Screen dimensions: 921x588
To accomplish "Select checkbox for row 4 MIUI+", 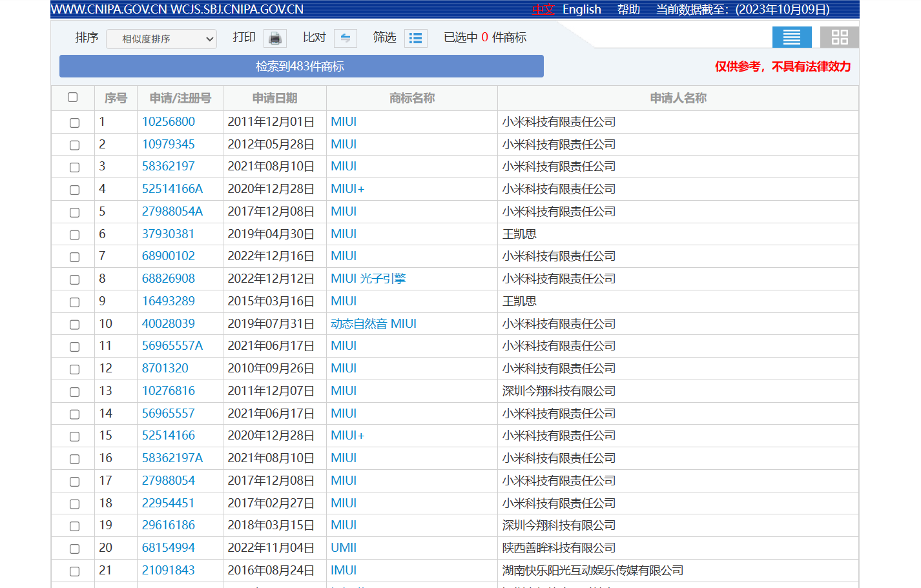I will click(74, 190).
